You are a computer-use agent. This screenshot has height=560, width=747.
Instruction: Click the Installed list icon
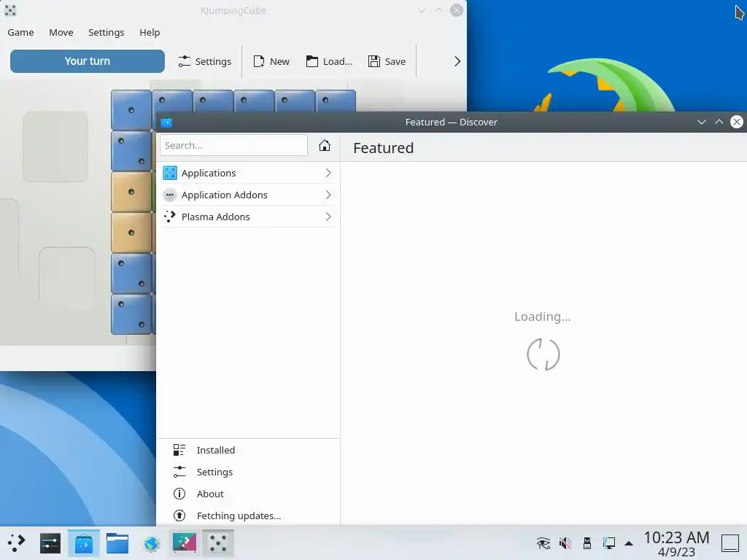pyautogui.click(x=179, y=450)
